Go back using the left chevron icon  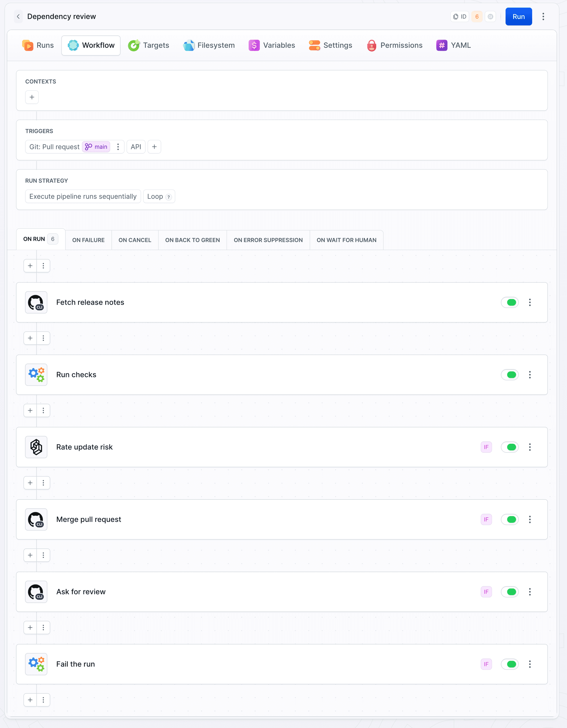point(18,17)
